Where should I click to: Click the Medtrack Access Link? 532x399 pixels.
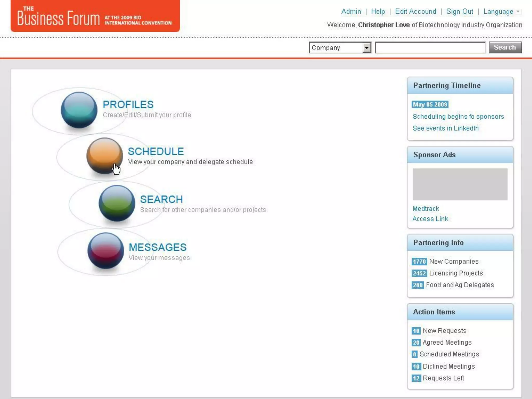click(x=430, y=219)
